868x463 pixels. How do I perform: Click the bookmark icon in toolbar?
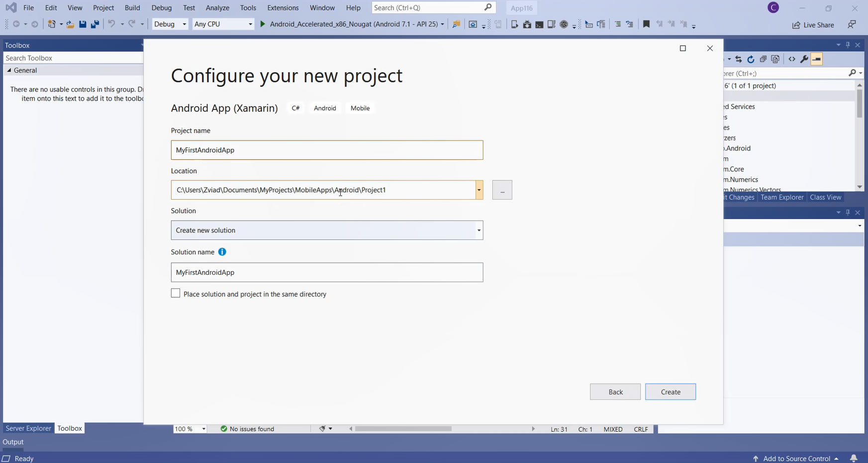click(646, 24)
